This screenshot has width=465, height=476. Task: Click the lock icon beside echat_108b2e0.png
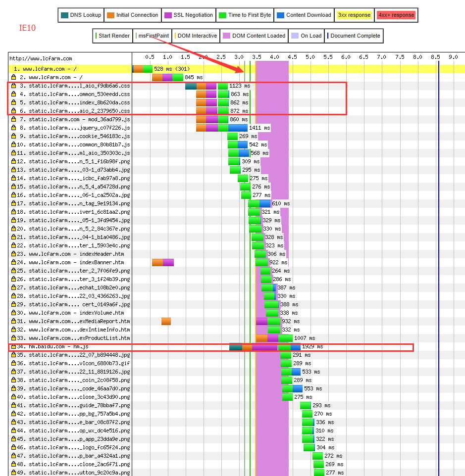point(13,287)
